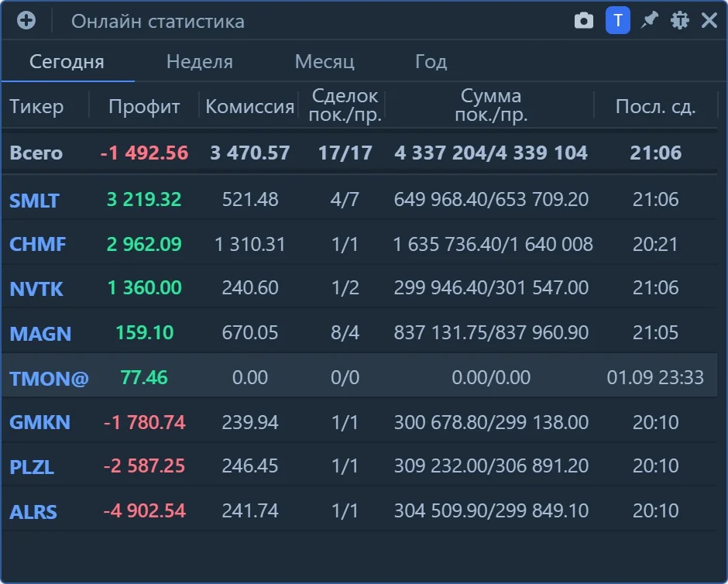Click ALRS loss -4 902.54
The height and width of the screenshot is (584, 728).
(x=144, y=510)
